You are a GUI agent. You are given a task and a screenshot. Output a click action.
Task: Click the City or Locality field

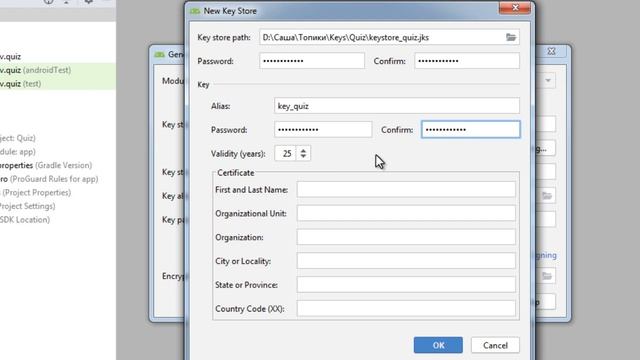406,261
